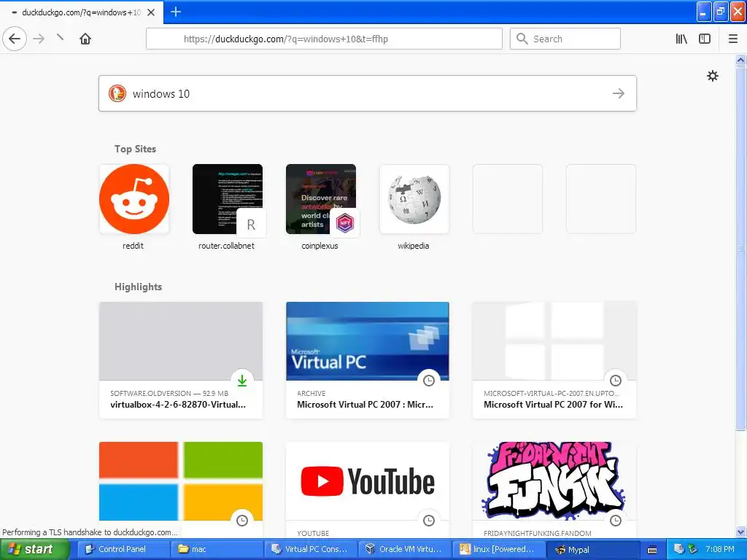Image resolution: width=747 pixels, height=560 pixels.
Task: Switch to Oracle VM VirtualBox taskbar item
Action: coord(404,549)
